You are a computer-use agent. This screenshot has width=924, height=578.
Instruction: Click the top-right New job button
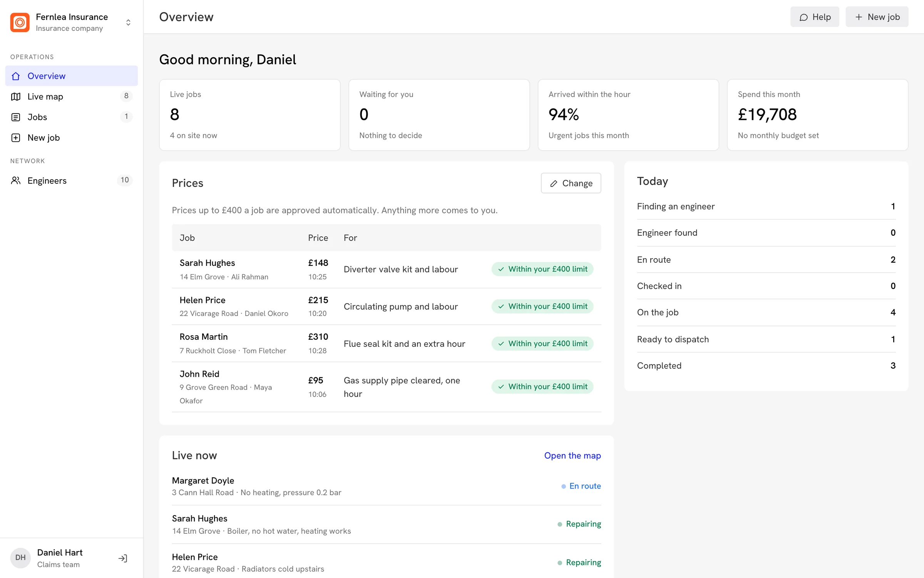877,17
